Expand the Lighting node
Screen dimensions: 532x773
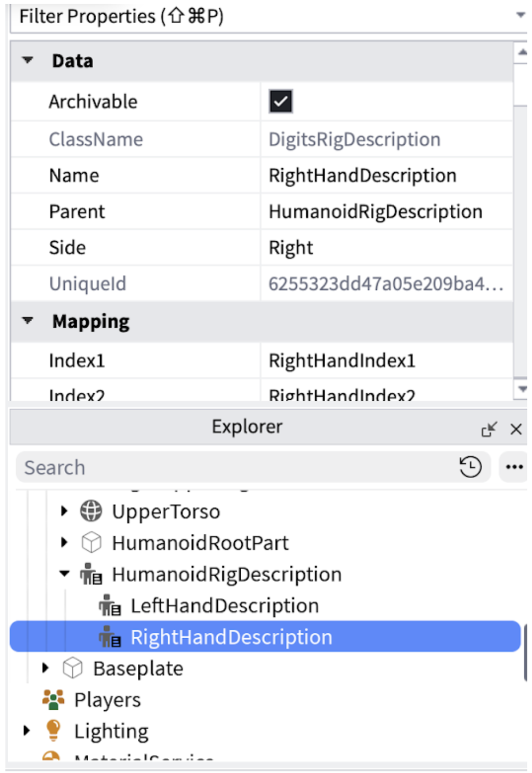[27, 731]
